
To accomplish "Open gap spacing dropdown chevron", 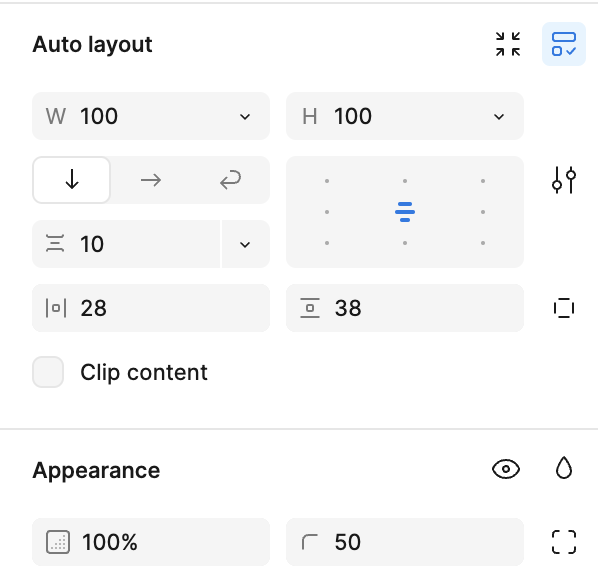I will pyautogui.click(x=245, y=244).
